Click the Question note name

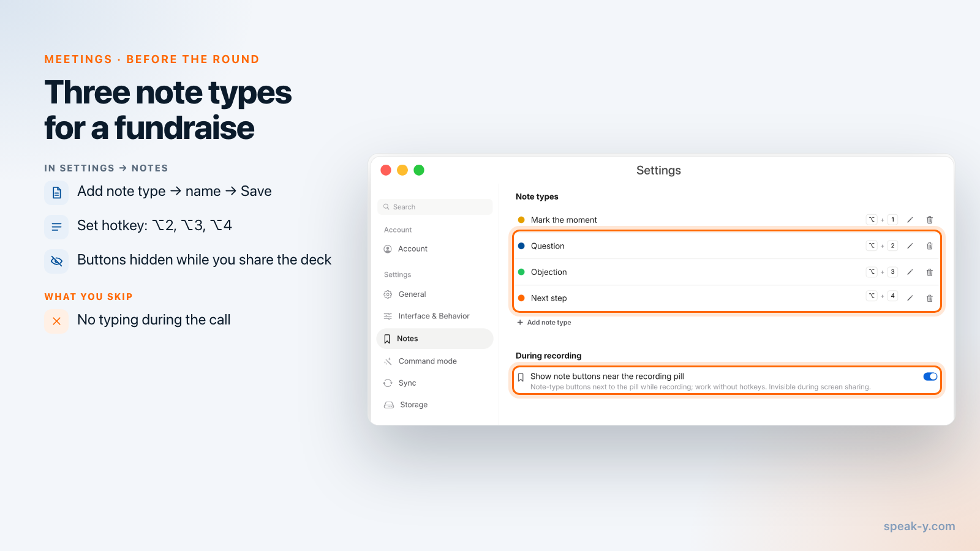click(x=548, y=246)
